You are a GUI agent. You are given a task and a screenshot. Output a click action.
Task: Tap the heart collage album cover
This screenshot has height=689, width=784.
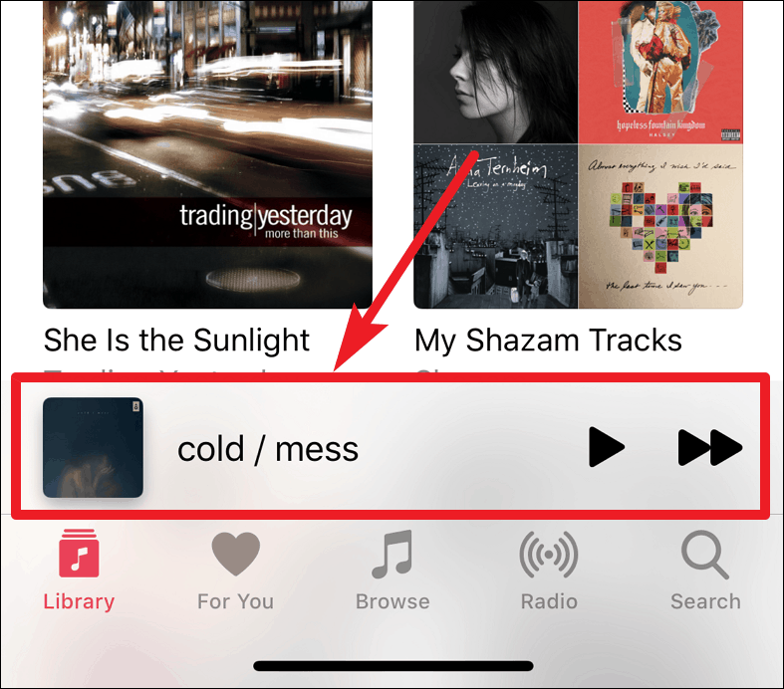(660, 226)
